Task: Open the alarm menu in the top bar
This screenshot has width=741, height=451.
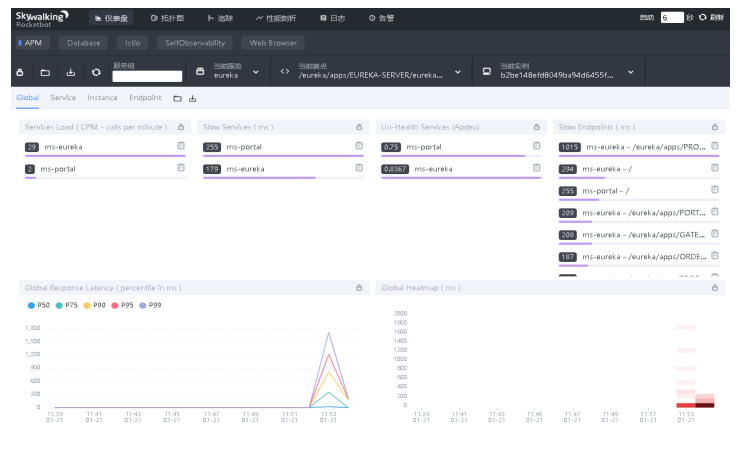Action: [x=381, y=18]
